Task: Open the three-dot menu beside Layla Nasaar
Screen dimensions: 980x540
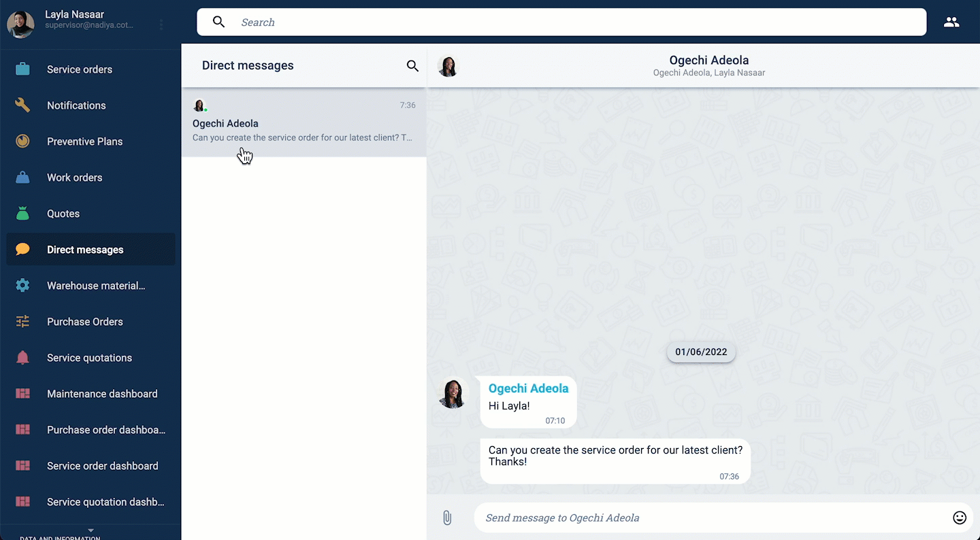Action: pos(161,24)
